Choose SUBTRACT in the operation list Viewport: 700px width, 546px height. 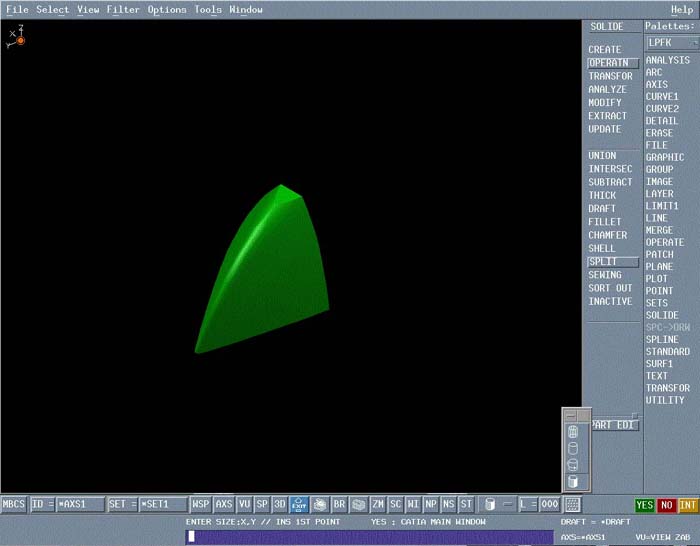tap(610, 182)
